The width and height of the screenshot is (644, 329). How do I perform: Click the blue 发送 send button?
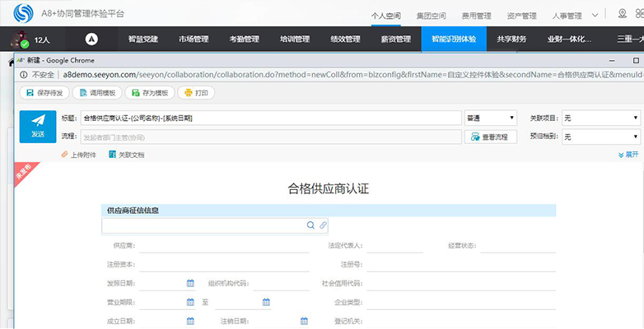point(38,127)
